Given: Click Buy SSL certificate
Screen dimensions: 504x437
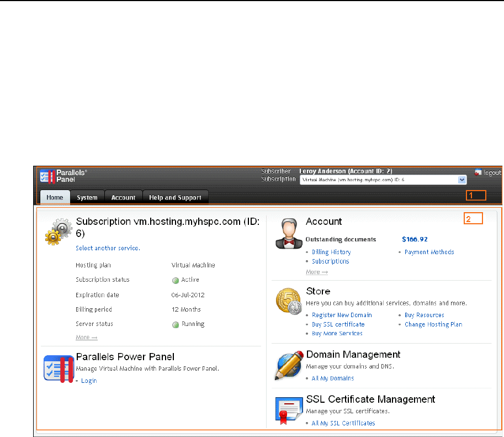Looking at the screenshot, I should pyautogui.click(x=338, y=324).
